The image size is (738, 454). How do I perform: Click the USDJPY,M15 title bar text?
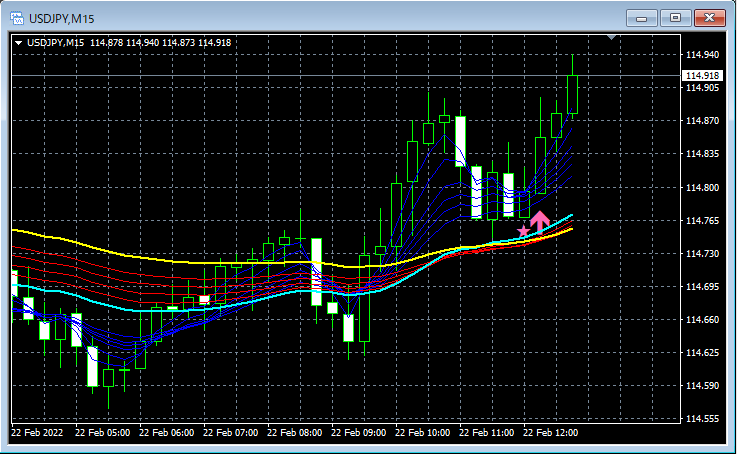62,19
